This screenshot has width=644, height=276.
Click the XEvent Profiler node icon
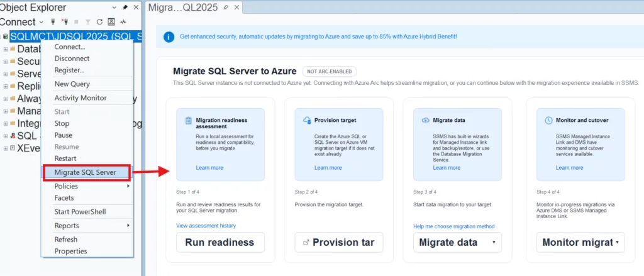tap(13, 148)
